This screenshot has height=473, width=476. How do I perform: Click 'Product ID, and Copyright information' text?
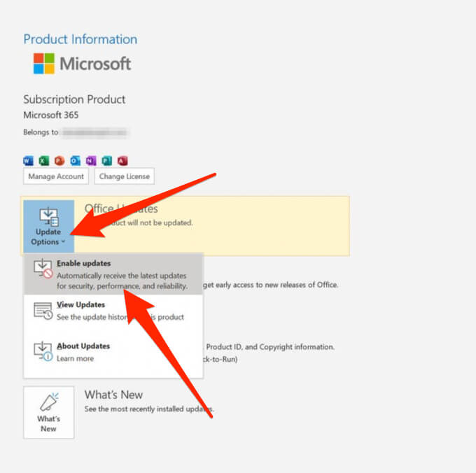tap(270, 347)
